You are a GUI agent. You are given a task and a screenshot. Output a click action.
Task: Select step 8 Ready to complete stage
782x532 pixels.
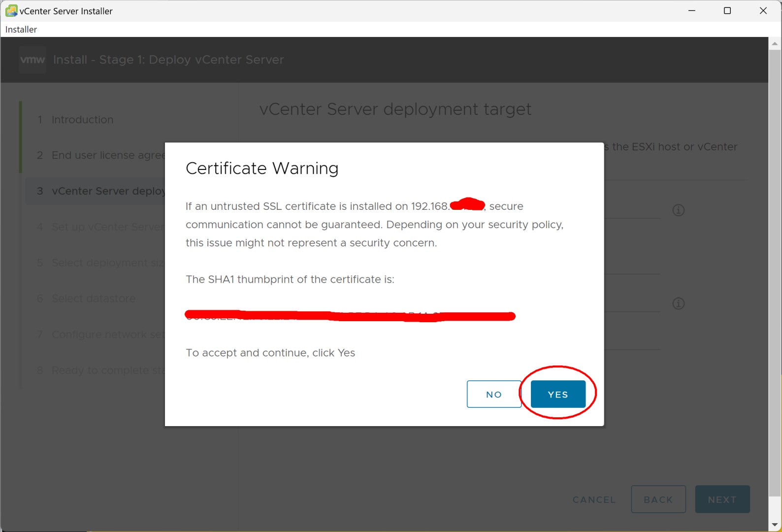coord(101,370)
